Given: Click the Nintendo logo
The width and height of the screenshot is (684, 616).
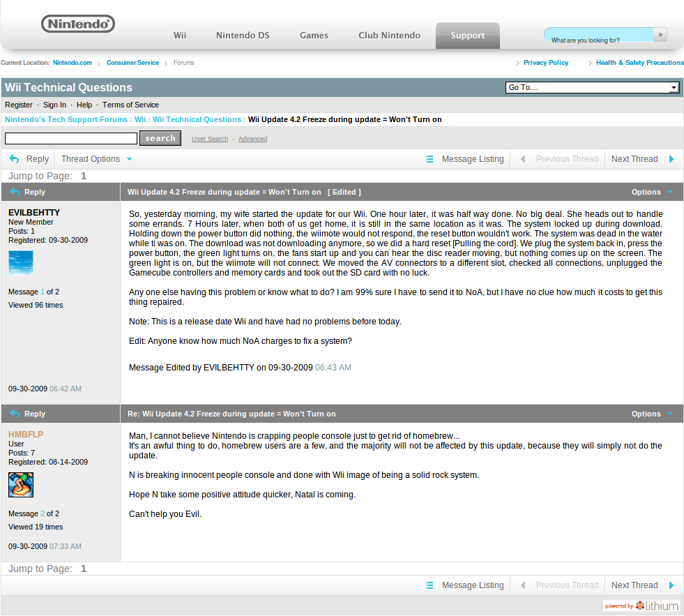Looking at the screenshot, I should click(x=78, y=24).
